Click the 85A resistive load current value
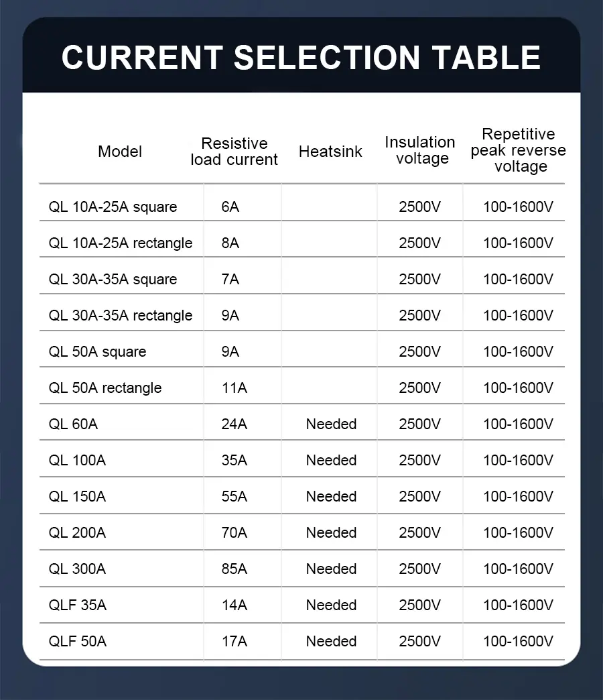This screenshot has width=603, height=700. point(234,569)
